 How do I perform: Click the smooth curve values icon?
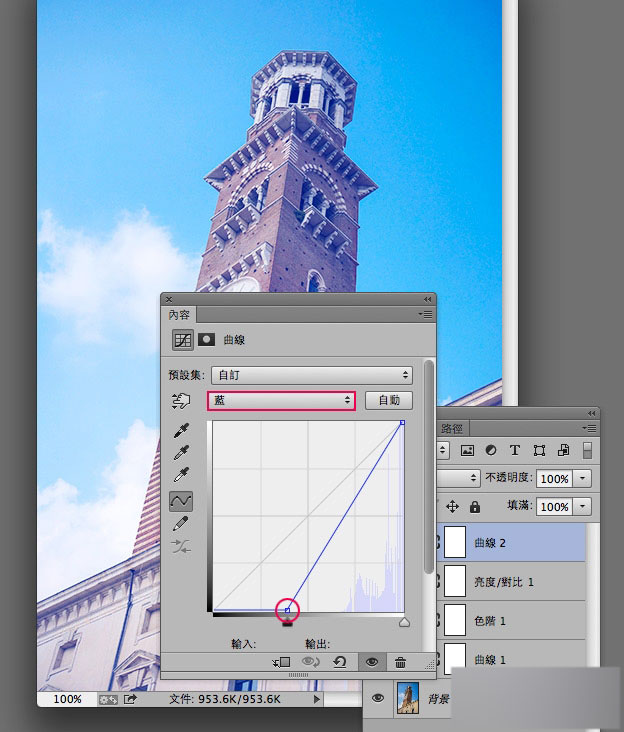pos(181,546)
